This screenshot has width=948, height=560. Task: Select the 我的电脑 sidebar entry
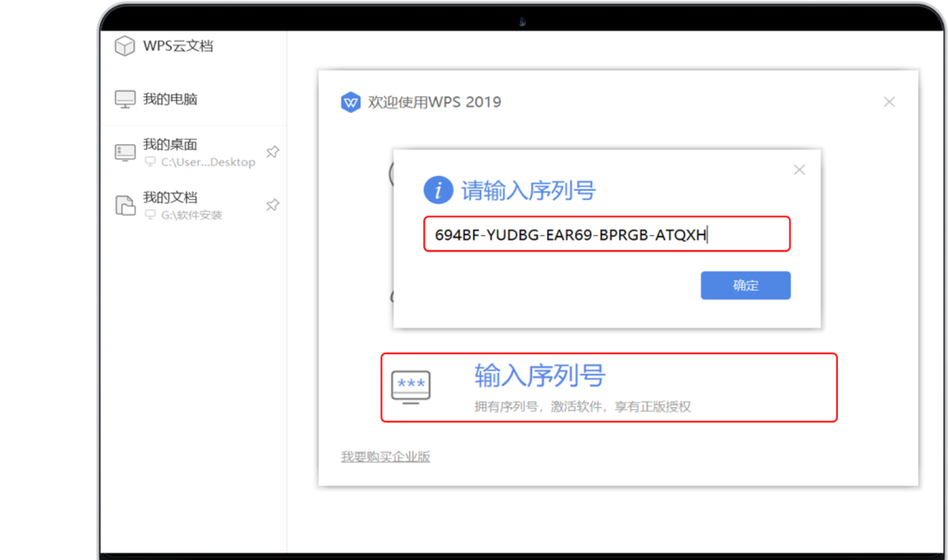tap(167, 98)
